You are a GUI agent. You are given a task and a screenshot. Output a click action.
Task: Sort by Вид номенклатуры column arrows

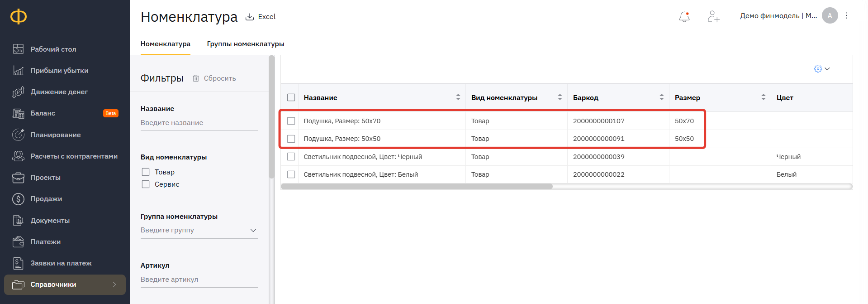click(x=560, y=97)
